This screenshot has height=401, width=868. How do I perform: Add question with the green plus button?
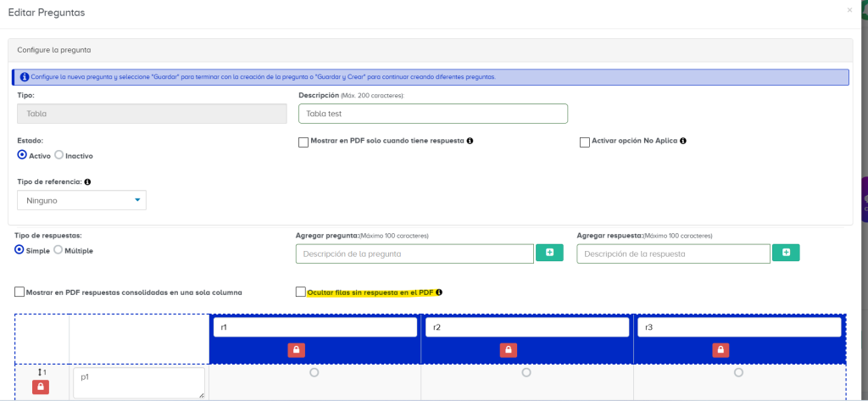[x=549, y=253]
